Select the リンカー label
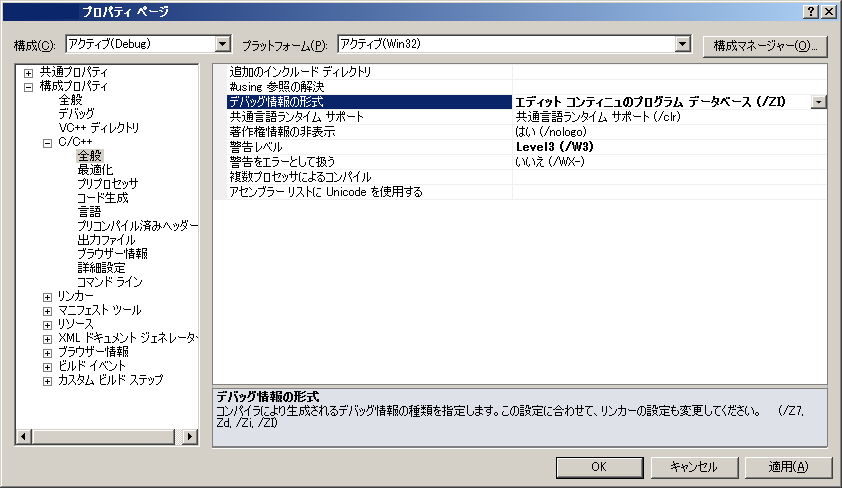Screen dimensions: 842x488 pyautogui.click(x=75, y=296)
